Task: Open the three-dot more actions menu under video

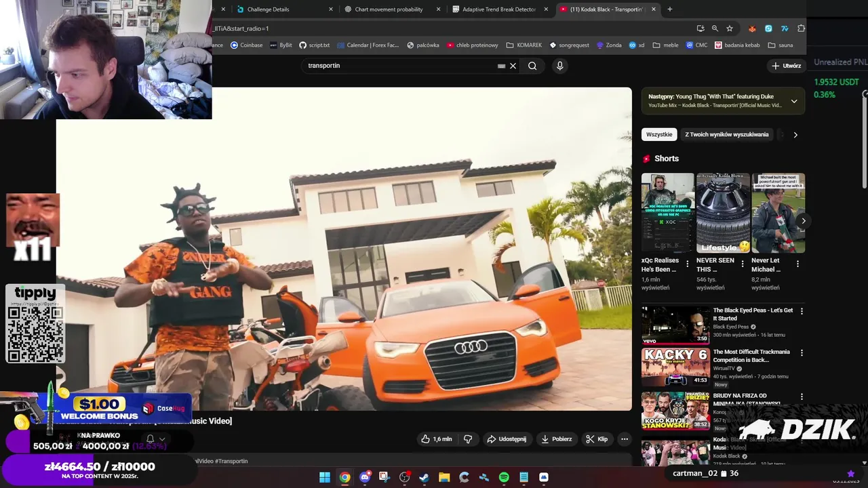Action: (625, 439)
